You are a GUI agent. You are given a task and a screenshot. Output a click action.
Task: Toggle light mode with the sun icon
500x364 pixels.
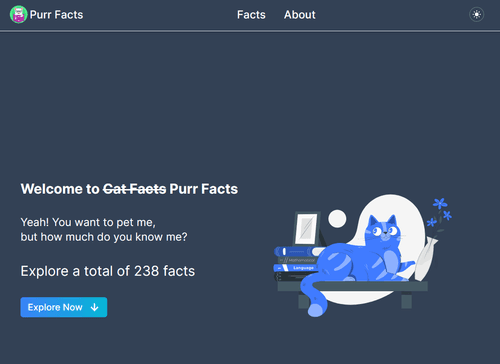[x=477, y=15]
